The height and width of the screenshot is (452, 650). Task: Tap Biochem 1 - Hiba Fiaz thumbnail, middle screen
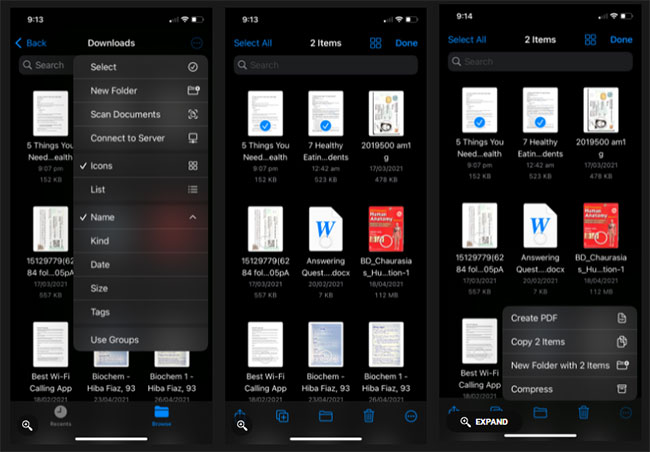click(386, 344)
